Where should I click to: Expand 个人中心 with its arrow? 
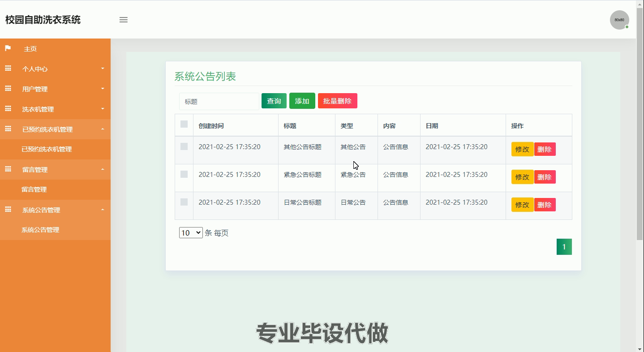pos(103,69)
